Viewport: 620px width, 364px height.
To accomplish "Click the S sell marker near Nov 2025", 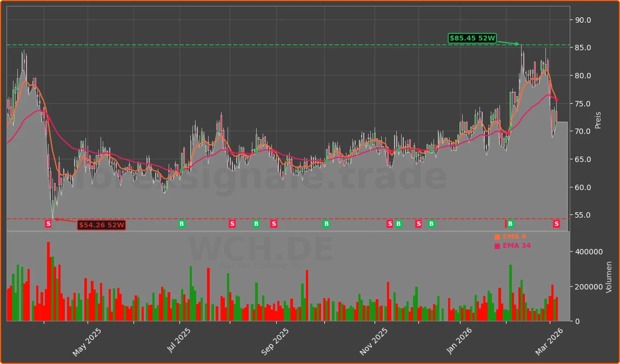I will pos(389,224).
